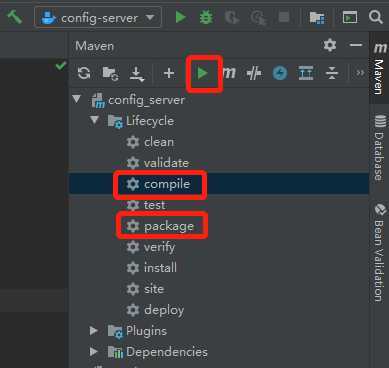Run config-server with the green play button

click(180, 17)
